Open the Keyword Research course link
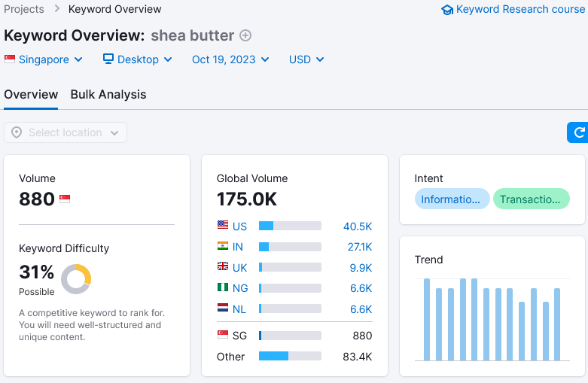The width and height of the screenshot is (588, 383). click(x=520, y=10)
